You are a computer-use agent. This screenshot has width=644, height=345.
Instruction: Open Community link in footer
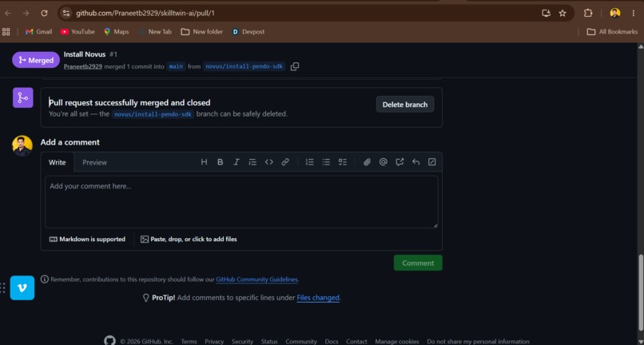click(x=301, y=341)
